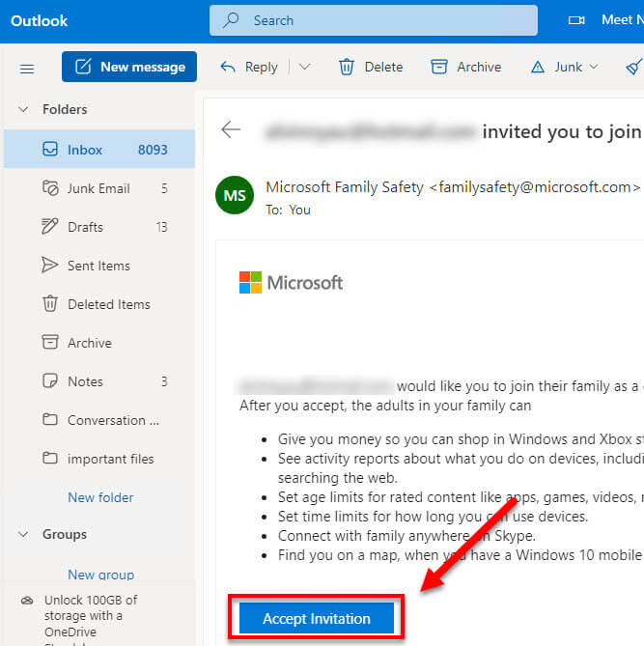Click the Inbox tray icon
Image resolution: width=644 pixels, height=646 pixels.
tap(50, 149)
